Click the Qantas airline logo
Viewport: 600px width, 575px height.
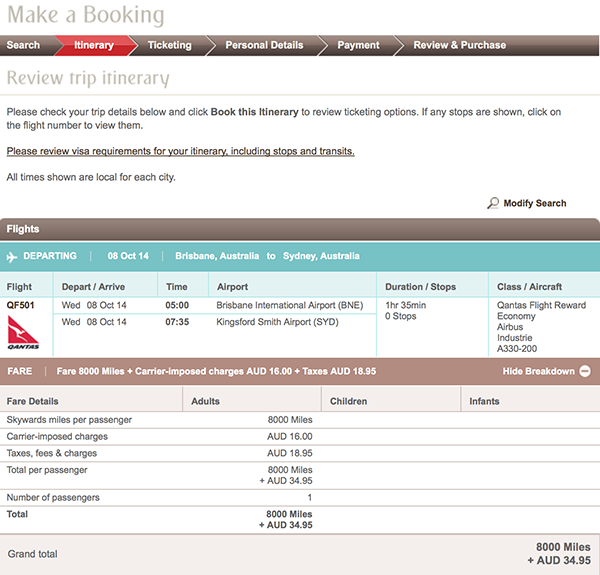click(23, 332)
